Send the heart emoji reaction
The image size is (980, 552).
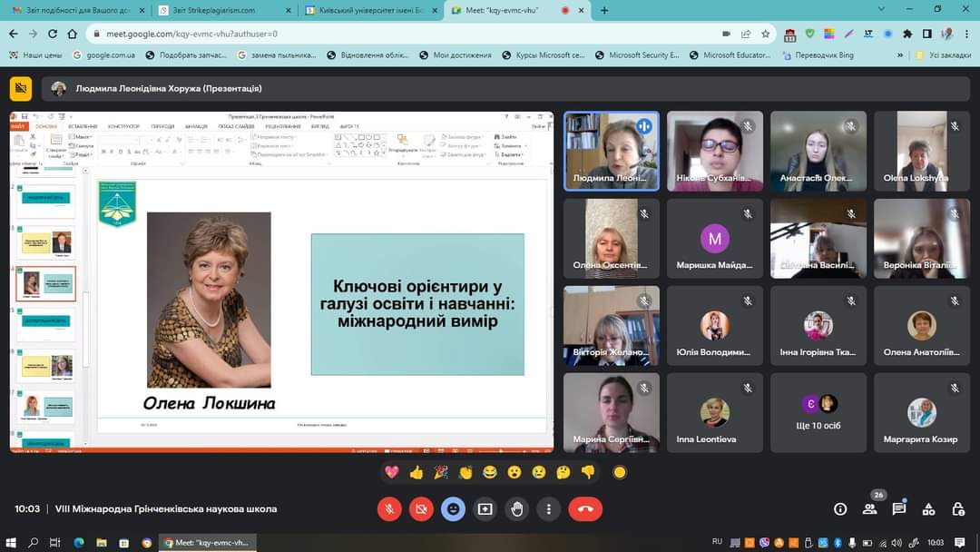tap(392, 472)
